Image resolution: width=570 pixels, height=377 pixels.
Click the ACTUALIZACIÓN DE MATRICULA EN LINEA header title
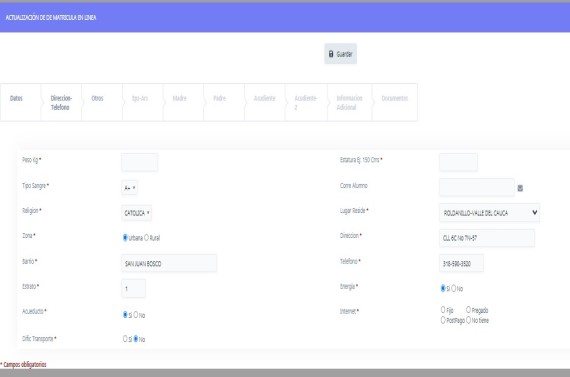point(51,17)
